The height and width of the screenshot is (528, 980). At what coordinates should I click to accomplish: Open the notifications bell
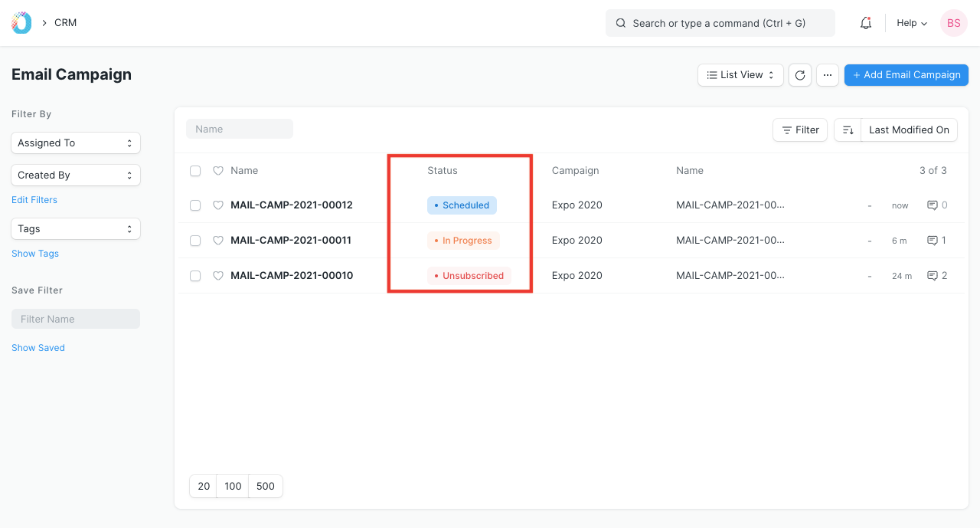(866, 23)
